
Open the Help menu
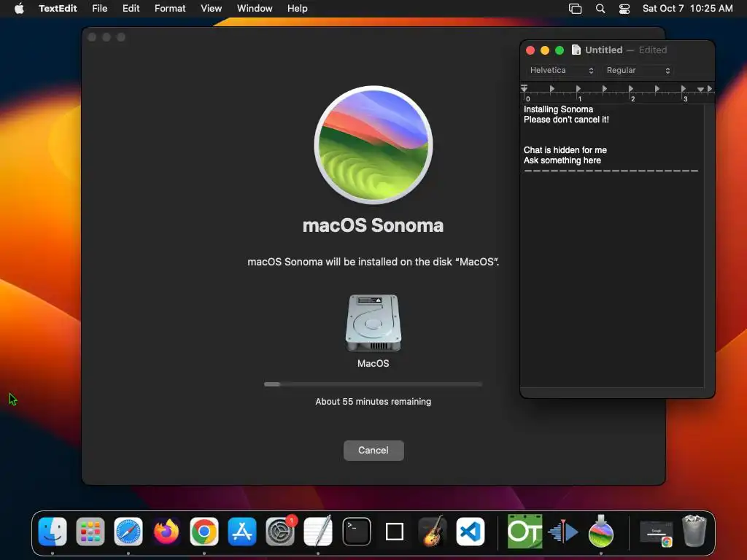tap(298, 8)
